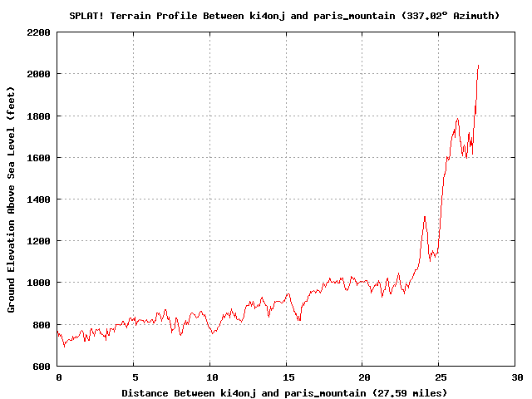532x399 pixels.
Task: Click the x-axis label showing 27.59 miles
Action: [284, 392]
